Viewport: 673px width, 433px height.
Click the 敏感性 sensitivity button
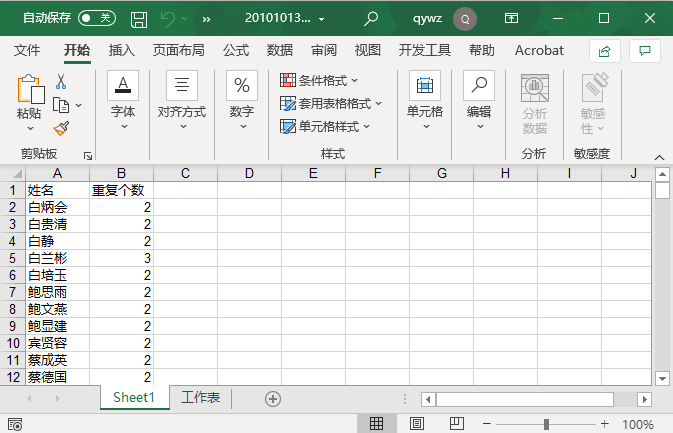(x=593, y=104)
